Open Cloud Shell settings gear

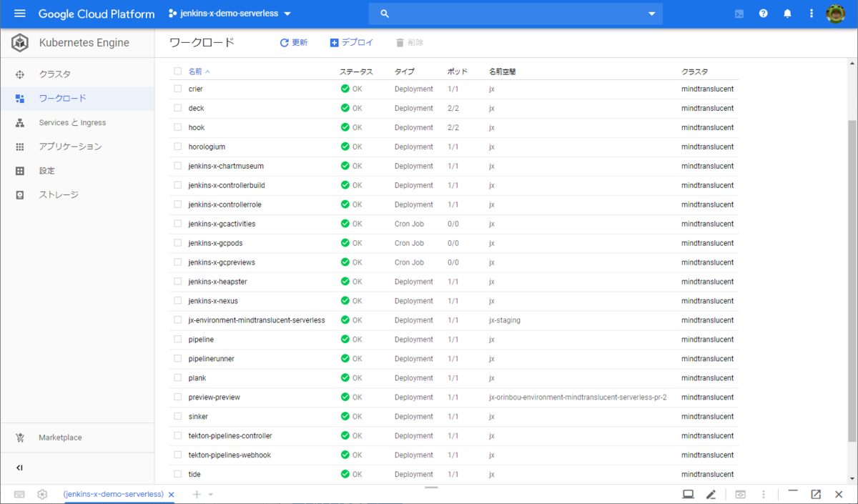click(42, 494)
